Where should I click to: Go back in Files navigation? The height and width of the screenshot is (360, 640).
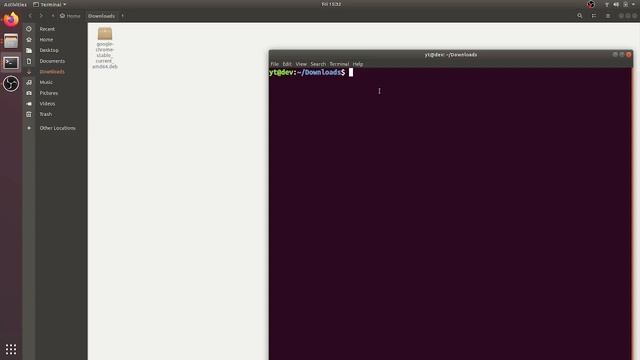[x=30, y=16]
